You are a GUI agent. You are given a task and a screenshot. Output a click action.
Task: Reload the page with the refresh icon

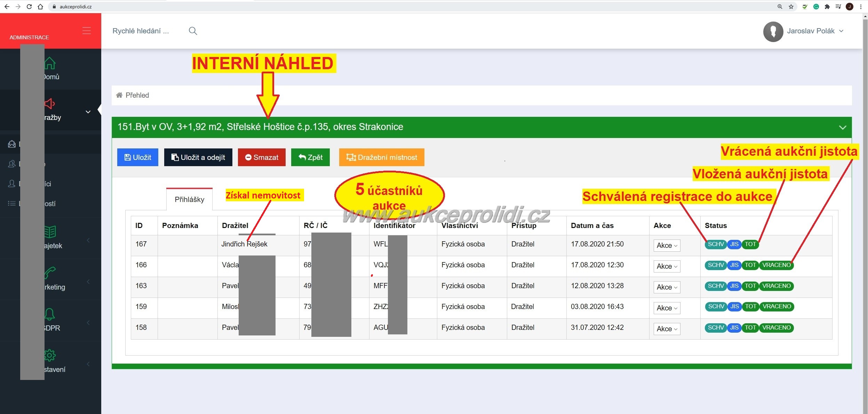point(29,7)
